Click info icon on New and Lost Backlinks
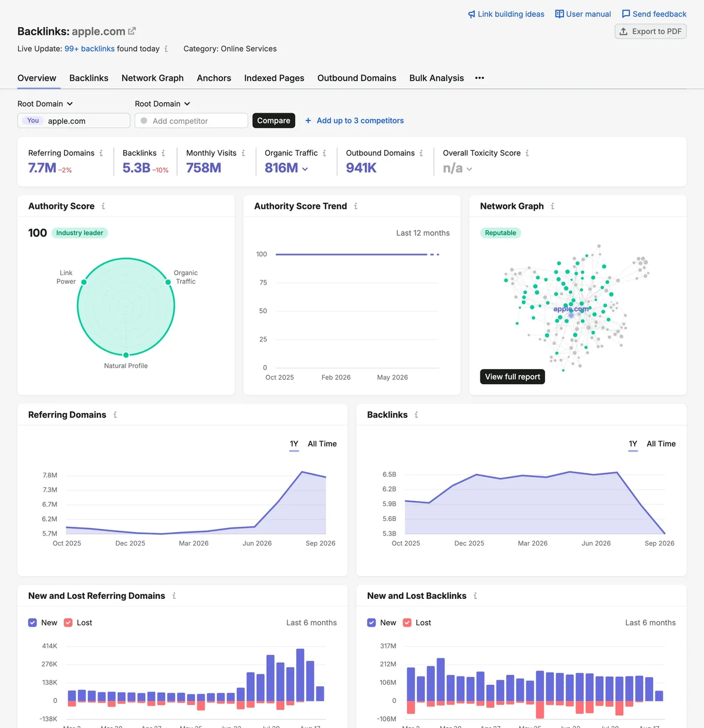Screen dimensions: 704x728 click(475, 596)
